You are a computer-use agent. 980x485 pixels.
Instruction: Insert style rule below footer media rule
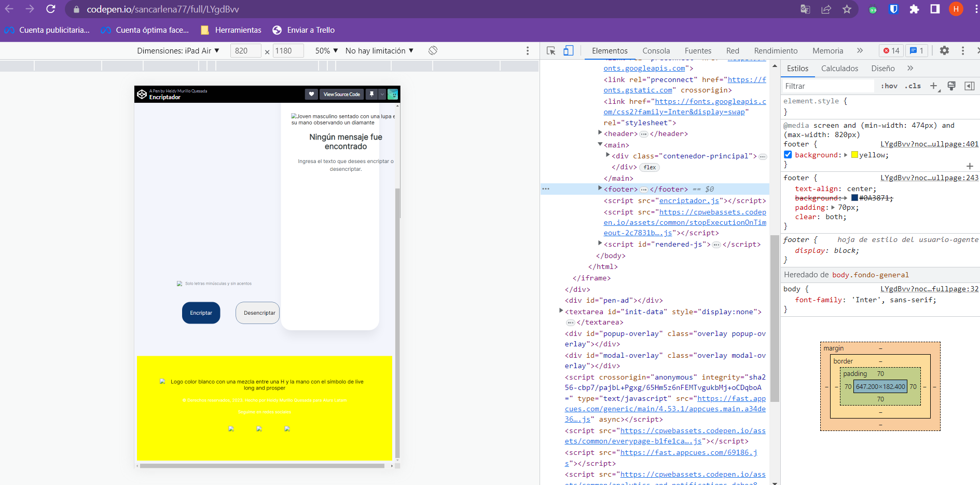(x=970, y=166)
